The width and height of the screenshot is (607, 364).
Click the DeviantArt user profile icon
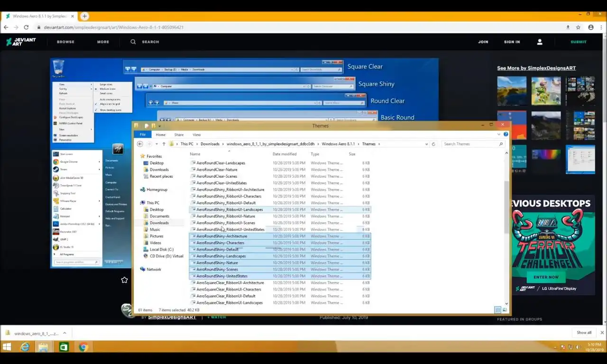coord(540,42)
